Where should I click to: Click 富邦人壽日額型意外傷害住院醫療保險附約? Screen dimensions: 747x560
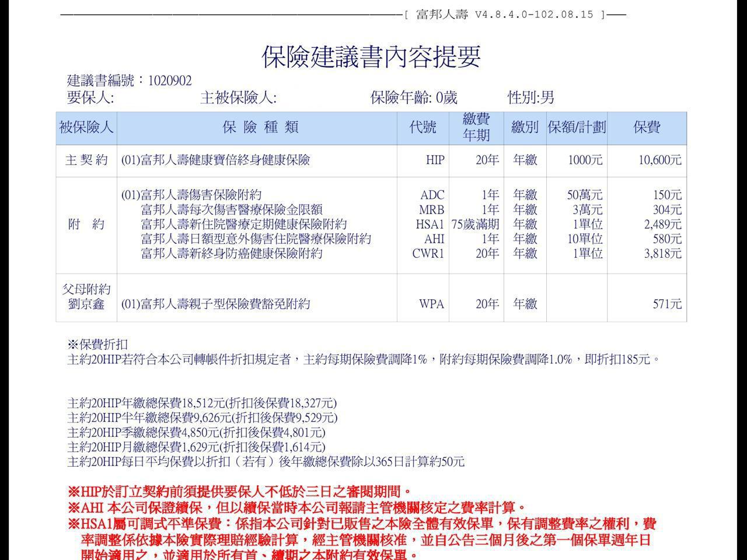[256, 239]
